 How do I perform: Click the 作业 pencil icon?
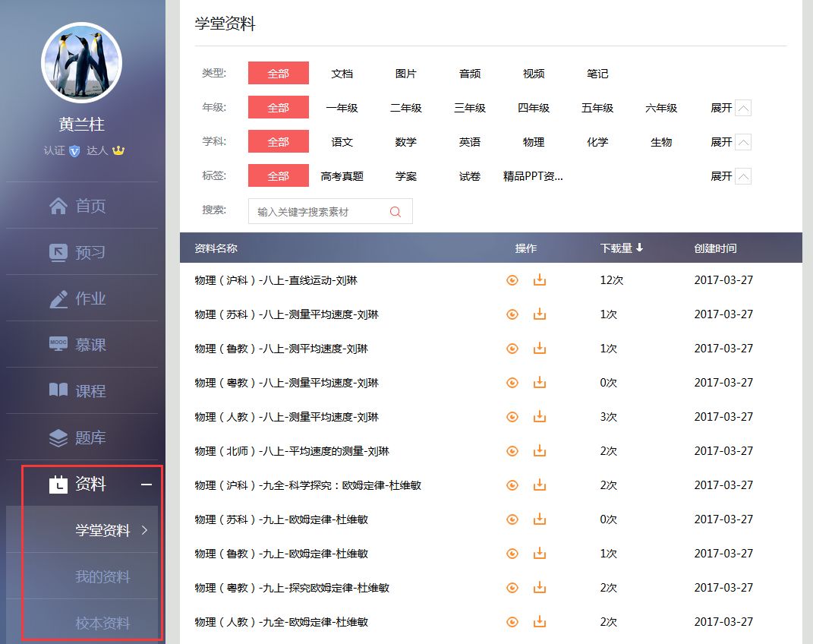pyautogui.click(x=58, y=298)
